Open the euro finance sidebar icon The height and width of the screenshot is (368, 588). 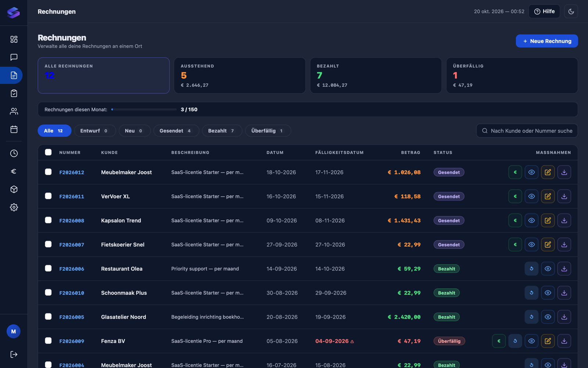[14, 171]
